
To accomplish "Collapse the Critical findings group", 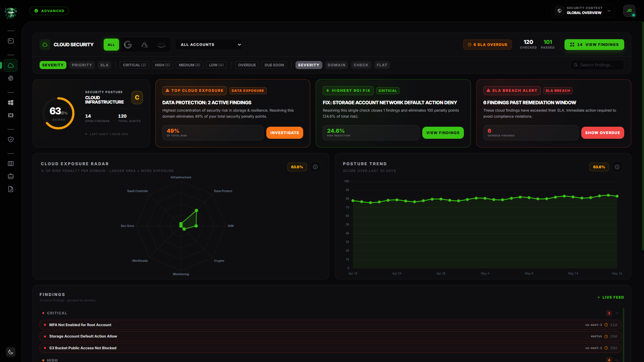I will tap(617, 313).
